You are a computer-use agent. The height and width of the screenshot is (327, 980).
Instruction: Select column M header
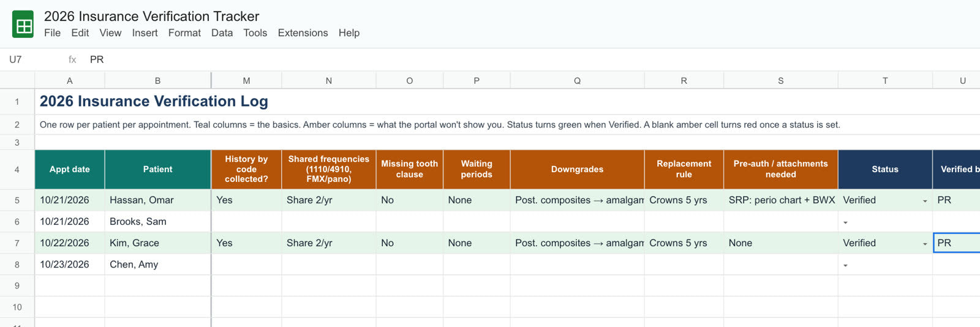pos(246,80)
